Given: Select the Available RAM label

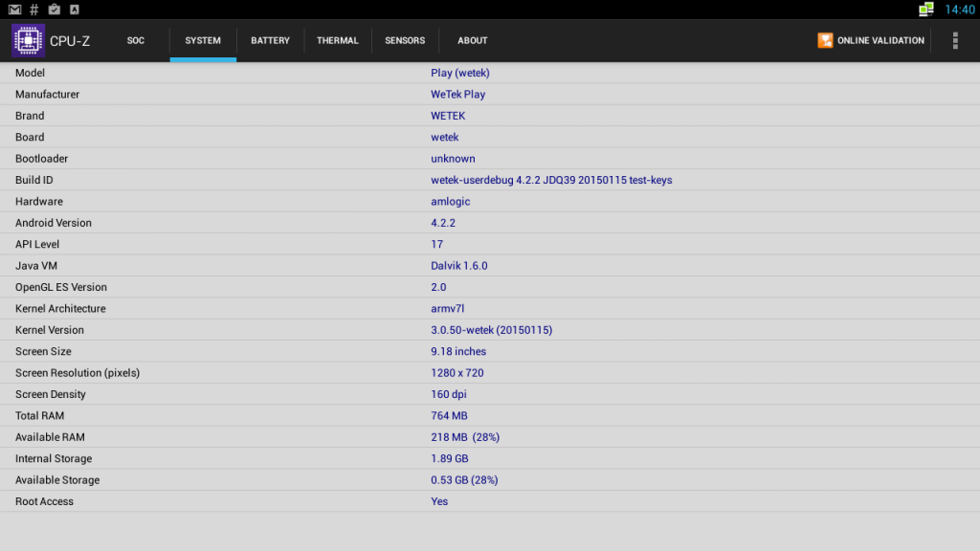Looking at the screenshot, I should pos(50,437).
